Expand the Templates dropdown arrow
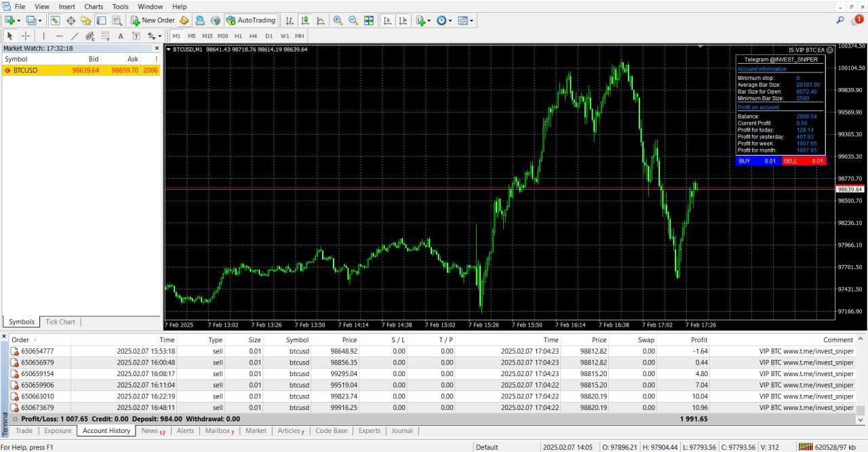The image size is (868, 452). (471, 20)
